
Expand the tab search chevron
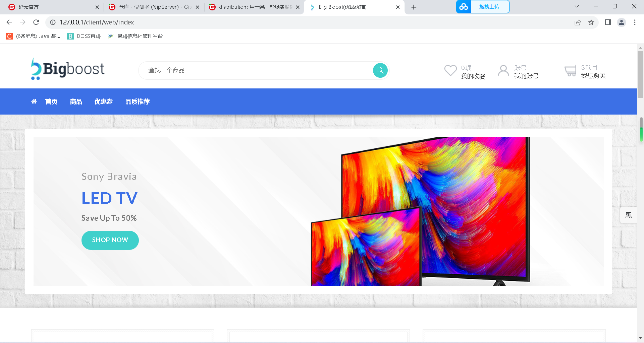click(x=577, y=6)
